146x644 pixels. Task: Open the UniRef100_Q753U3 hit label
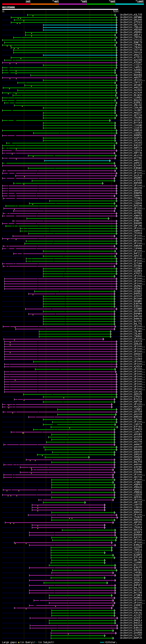click(131, 22)
